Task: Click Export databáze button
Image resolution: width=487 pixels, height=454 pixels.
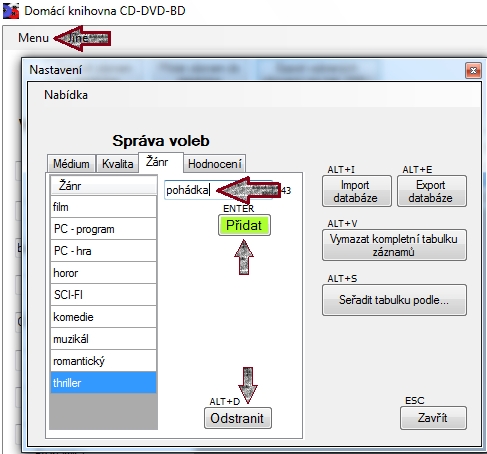Action: pyautogui.click(x=432, y=191)
